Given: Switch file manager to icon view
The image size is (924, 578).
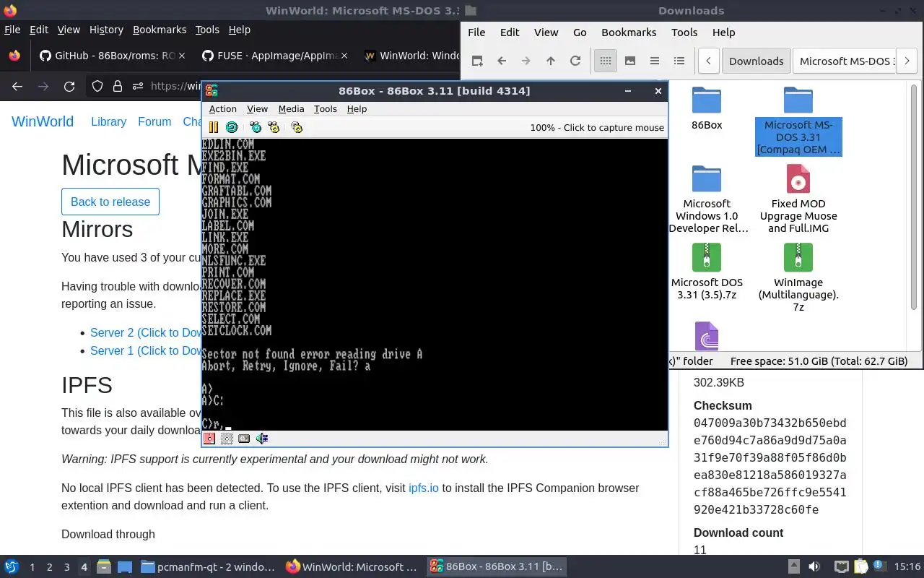Looking at the screenshot, I should (x=606, y=61).
